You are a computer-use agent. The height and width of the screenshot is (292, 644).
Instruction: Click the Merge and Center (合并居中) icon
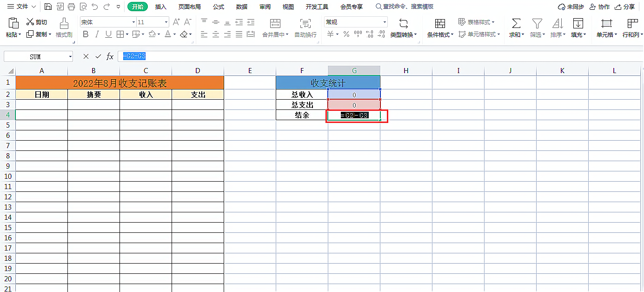[x=275, y=23]
